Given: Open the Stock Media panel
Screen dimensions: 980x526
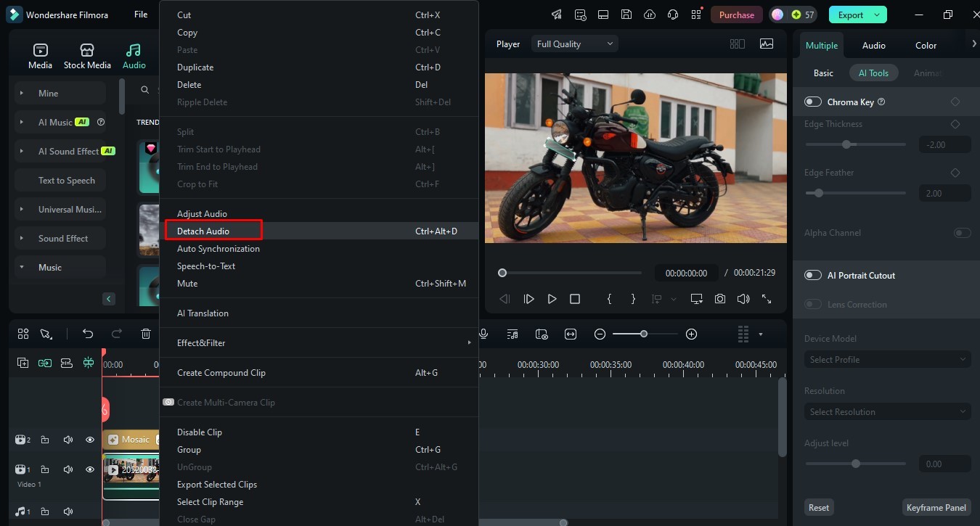Looking at the screenshot, I should [x=87, y=56].
